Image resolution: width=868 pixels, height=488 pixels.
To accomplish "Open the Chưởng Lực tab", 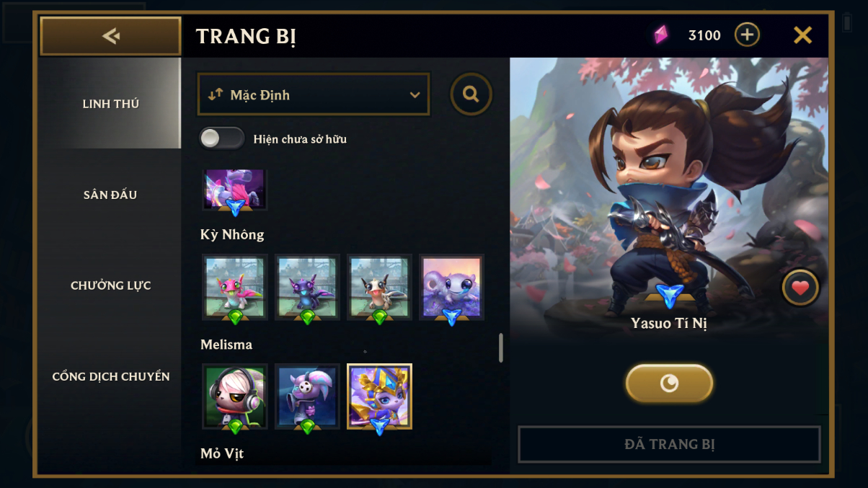I will pyautogui.click(x=110, y=285).
